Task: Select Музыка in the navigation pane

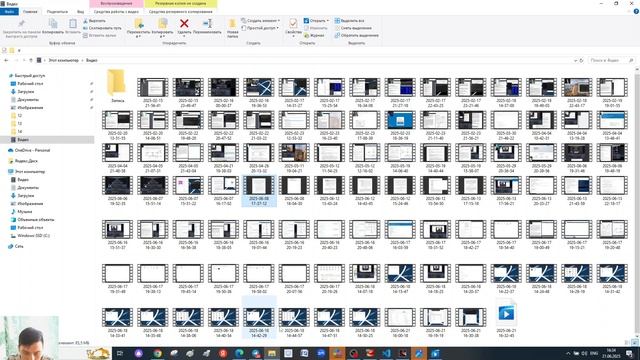Action: pos(24,212)
